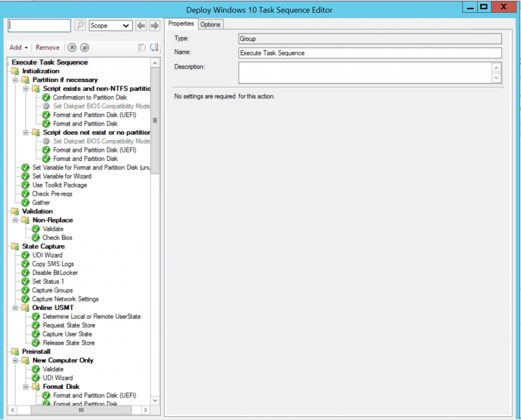
Task: Click the tree scroll down arrow
Action: 155,400
